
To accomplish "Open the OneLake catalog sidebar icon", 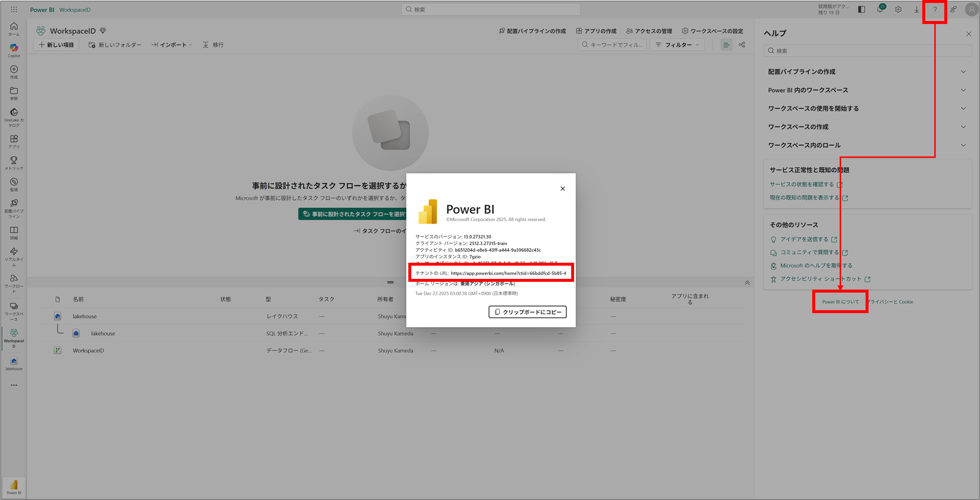I will click(14, 117).
